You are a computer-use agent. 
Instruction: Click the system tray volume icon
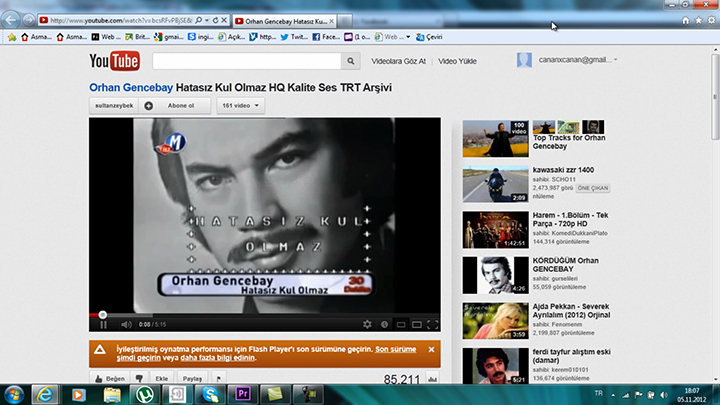(x=664, y=394)
